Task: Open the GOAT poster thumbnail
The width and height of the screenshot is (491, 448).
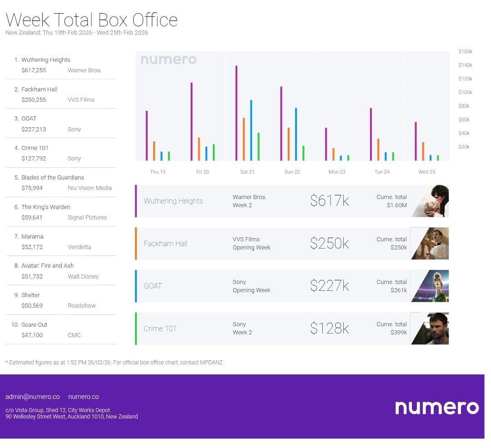Action: [x=430, y=286]
